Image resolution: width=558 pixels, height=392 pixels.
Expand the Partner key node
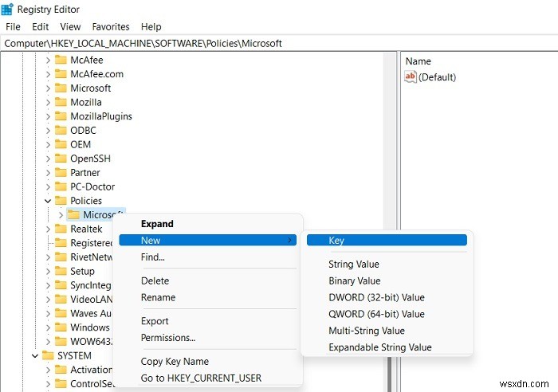pyautogui.click(x=48, y=173)
